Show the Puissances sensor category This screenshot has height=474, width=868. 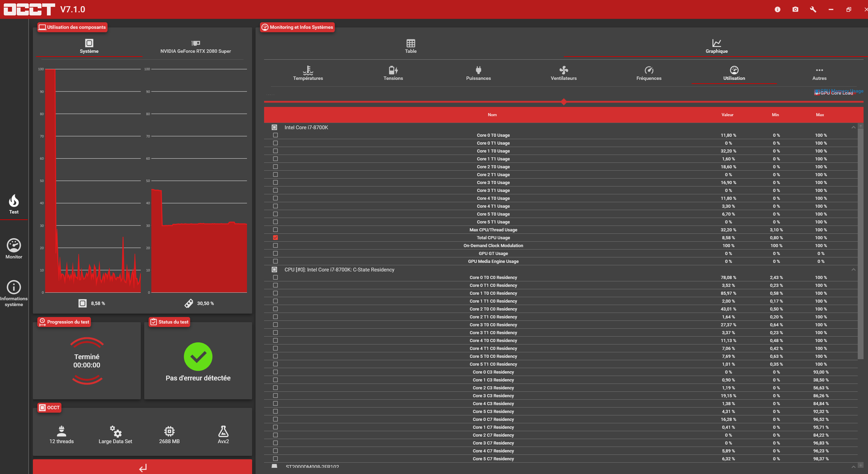pos(479,73)
